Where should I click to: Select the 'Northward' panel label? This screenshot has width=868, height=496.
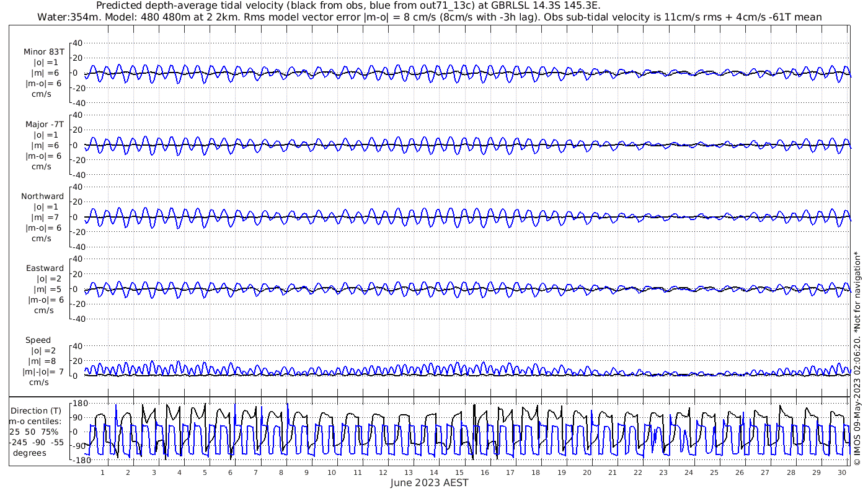[42, 196]
